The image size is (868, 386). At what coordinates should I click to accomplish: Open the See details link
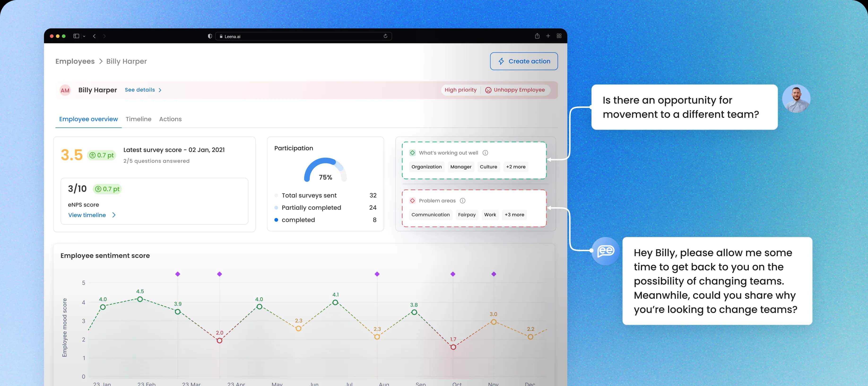coord(140,90)
